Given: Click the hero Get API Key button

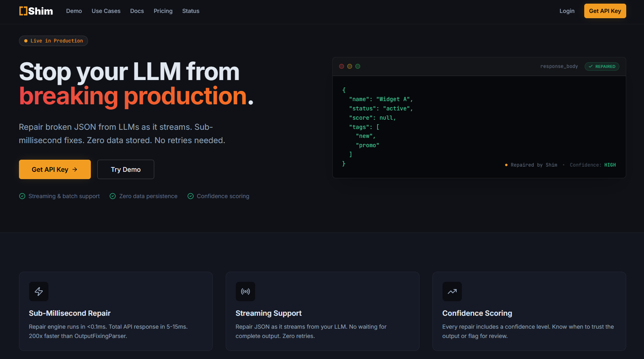Looking at the screenshot, I should [x=55, y=169].
